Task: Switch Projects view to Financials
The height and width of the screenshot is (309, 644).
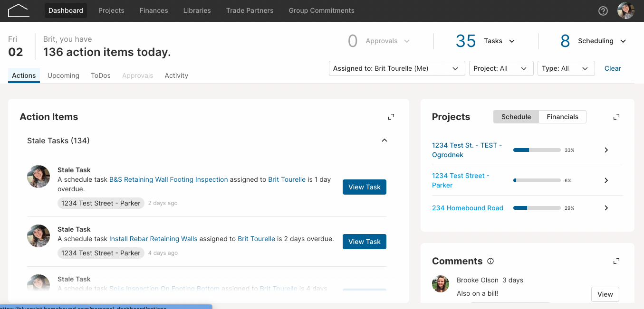Action: coord(562,117)
